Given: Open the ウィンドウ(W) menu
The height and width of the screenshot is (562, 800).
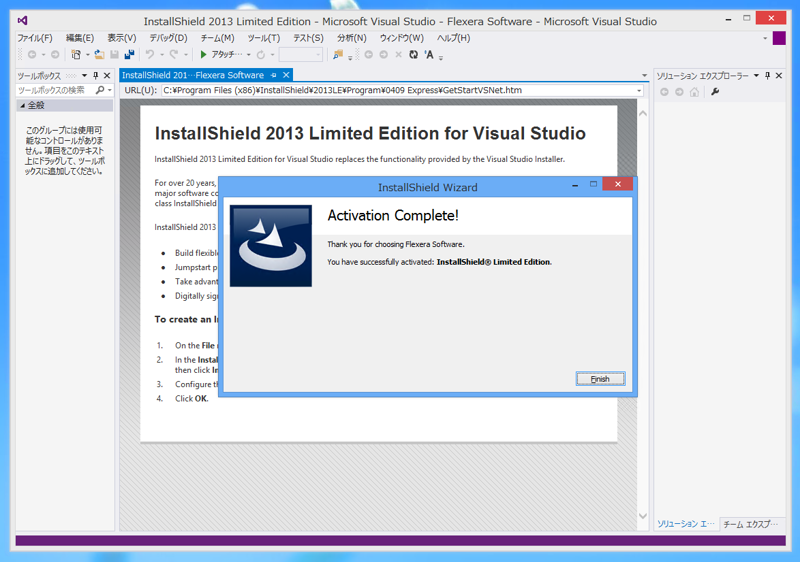Looking at the screenshot, I should (401, 38).
